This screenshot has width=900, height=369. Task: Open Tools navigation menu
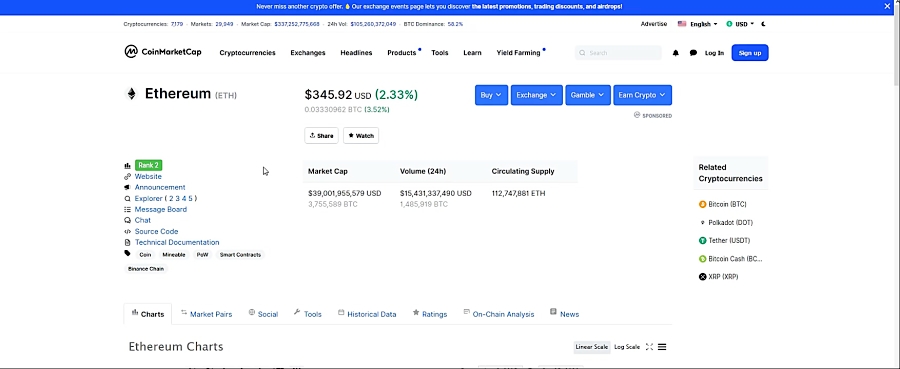point(440,53)
